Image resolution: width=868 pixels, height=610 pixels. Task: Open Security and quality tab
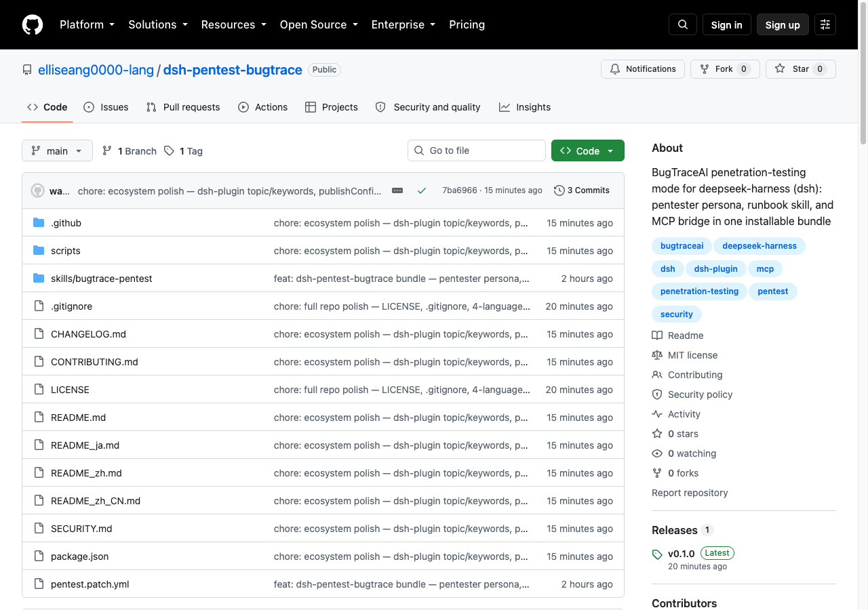click(428, 107)
